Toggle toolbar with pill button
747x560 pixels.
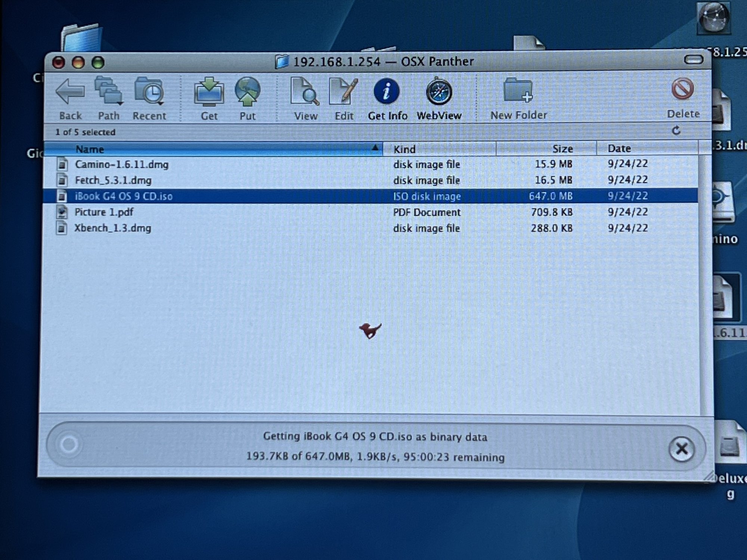(x=693, y=60)
